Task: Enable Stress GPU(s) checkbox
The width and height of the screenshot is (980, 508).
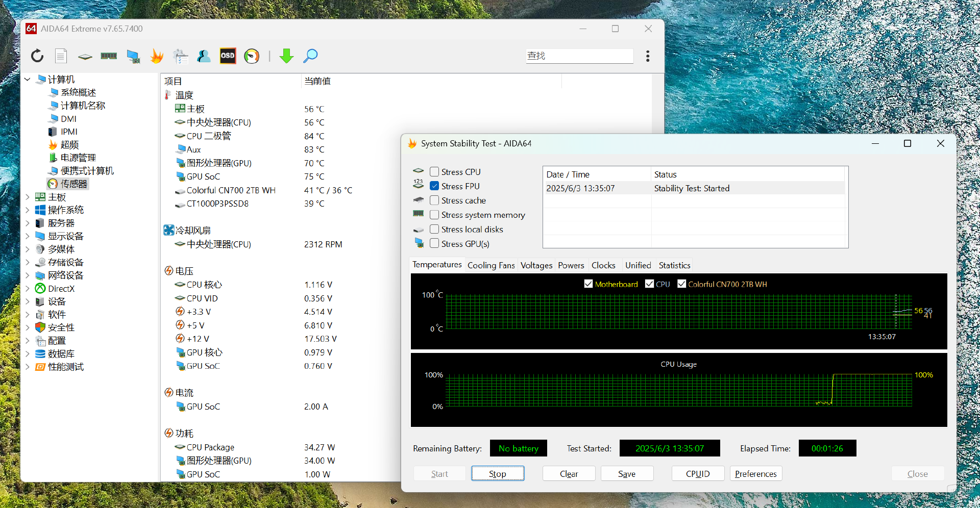Action: point(434,243)
